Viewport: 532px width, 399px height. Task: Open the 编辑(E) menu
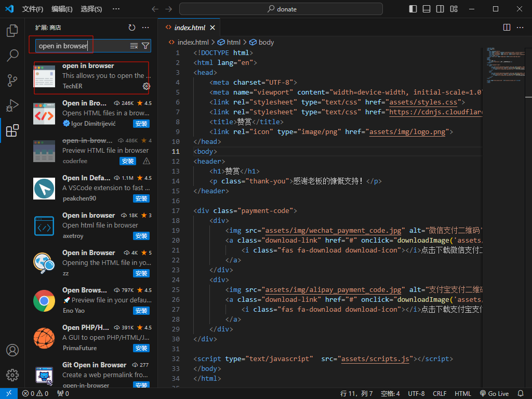click(62, 9)
